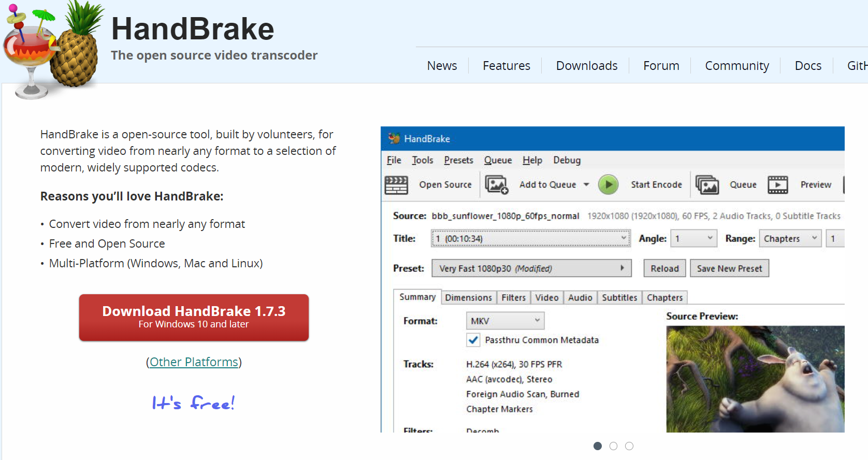
Task: Open the Format MKV dropdown
Action: (x=505, y=321)
